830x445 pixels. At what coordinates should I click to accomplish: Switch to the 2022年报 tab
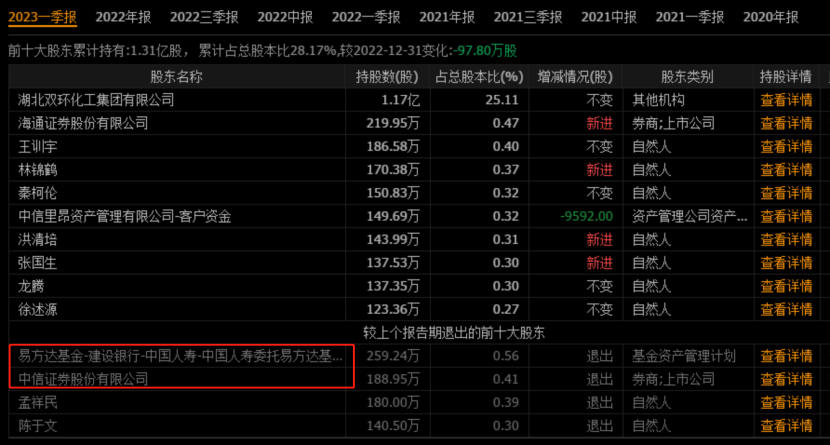(123, 17)
